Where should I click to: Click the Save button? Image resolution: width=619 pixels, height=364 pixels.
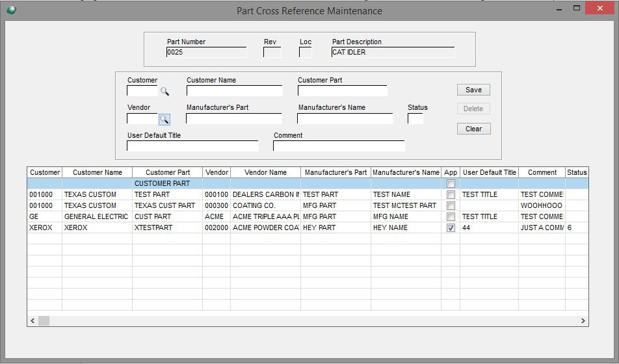coord(474,90)
